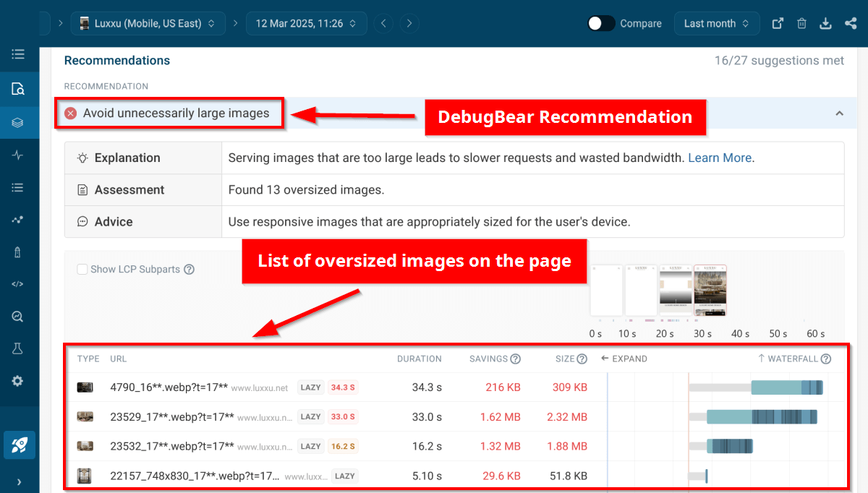Collapse the recommendation with the up chevron

pyautogui.click(x=839, y=113)
